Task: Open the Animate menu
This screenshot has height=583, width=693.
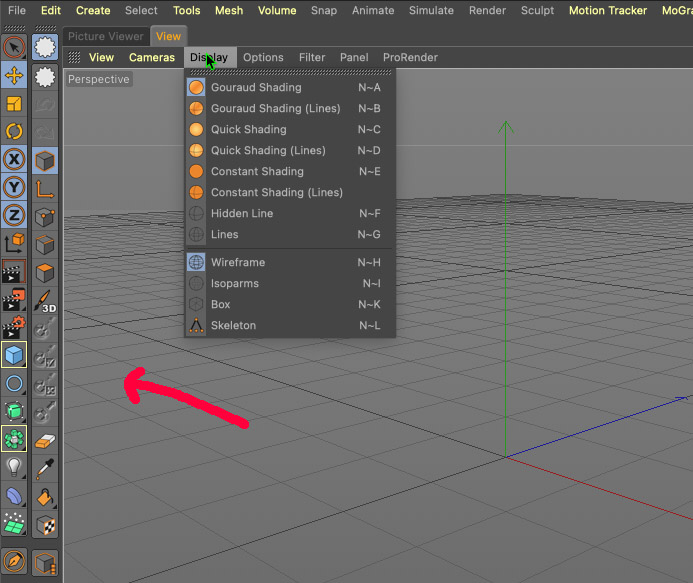Action: pos(373,10)
